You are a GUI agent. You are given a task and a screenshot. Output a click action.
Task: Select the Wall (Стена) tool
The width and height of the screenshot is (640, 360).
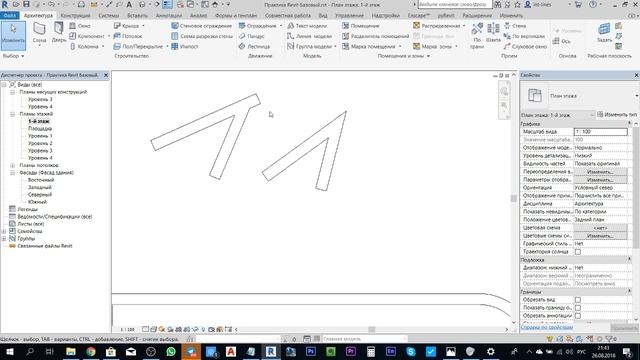(39, 33)
